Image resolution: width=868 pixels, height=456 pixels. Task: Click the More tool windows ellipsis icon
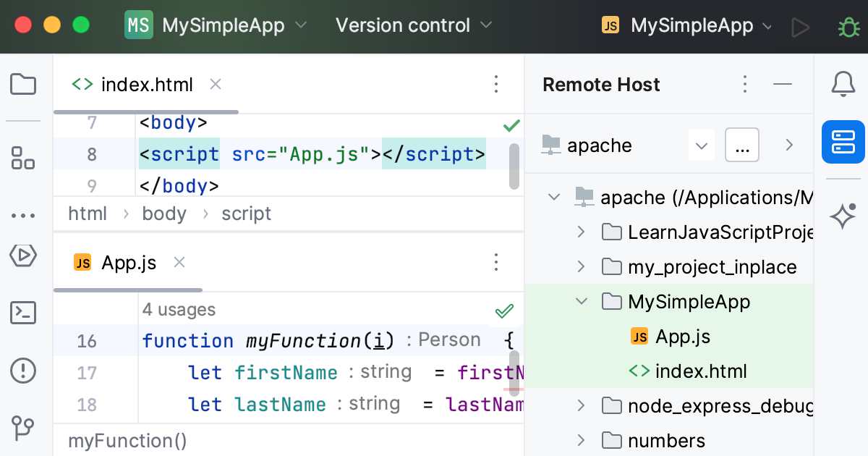coord(22,215)
